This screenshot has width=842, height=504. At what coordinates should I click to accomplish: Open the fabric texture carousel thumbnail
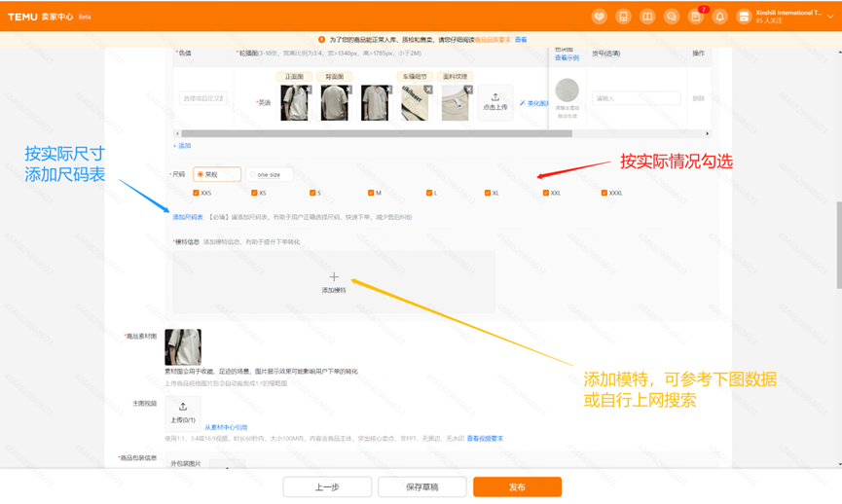click(455, 102)
